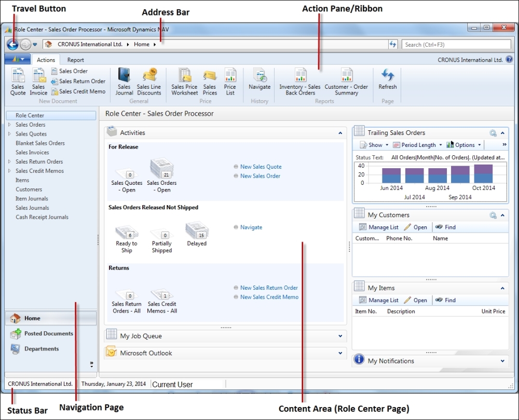Open Items in the navigation pane
Image resolution: width=519 pixels, height=420 pixels.
22,180
